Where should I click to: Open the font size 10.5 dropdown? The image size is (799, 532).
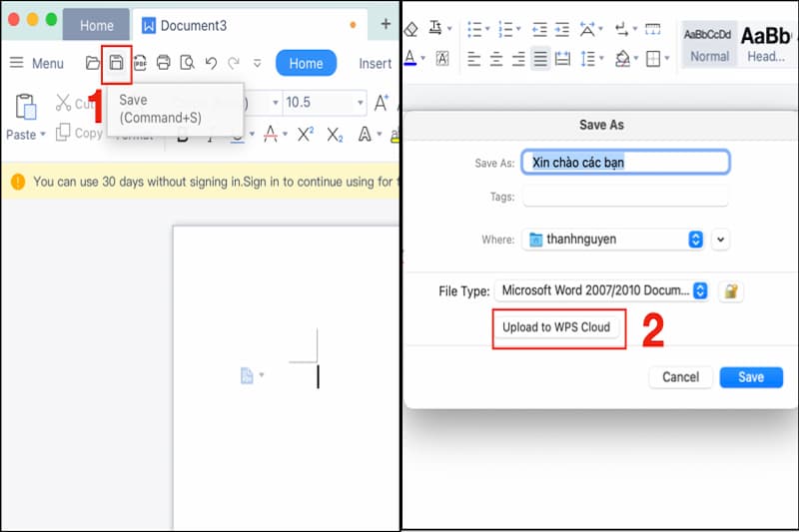click(361, 103)
